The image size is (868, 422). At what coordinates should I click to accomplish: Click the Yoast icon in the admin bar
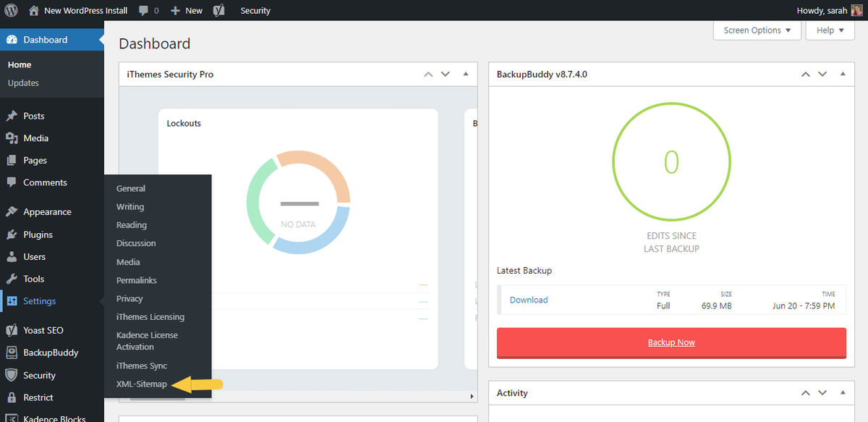pyautogui.click(x=218, y=10)
